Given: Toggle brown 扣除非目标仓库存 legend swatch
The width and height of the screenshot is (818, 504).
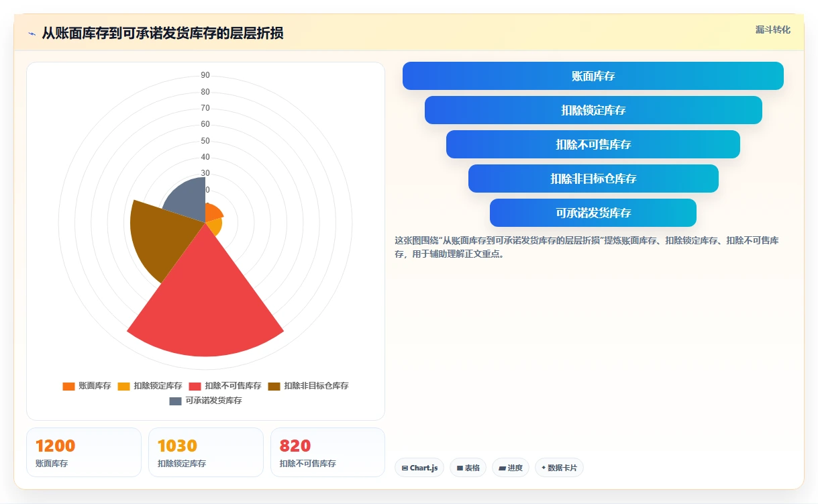Looking at the screenshot, I should point(274,386).
